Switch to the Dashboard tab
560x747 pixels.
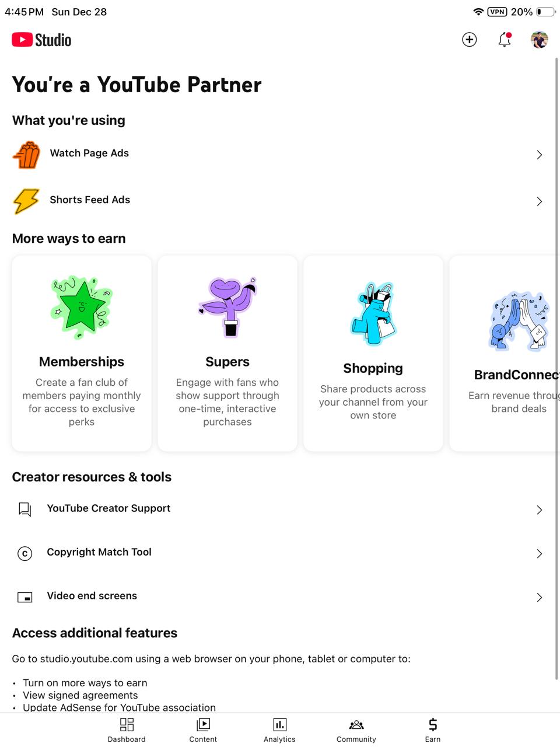(127, 730)
